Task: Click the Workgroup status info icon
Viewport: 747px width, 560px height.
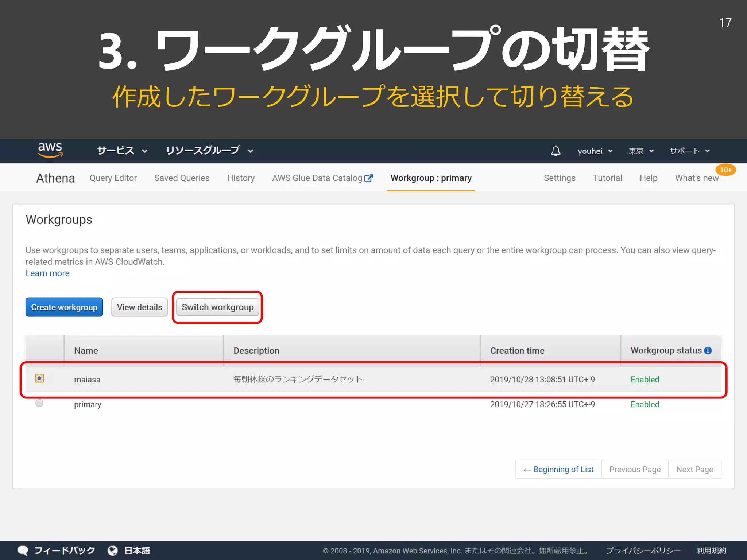Action: (708, 350)
